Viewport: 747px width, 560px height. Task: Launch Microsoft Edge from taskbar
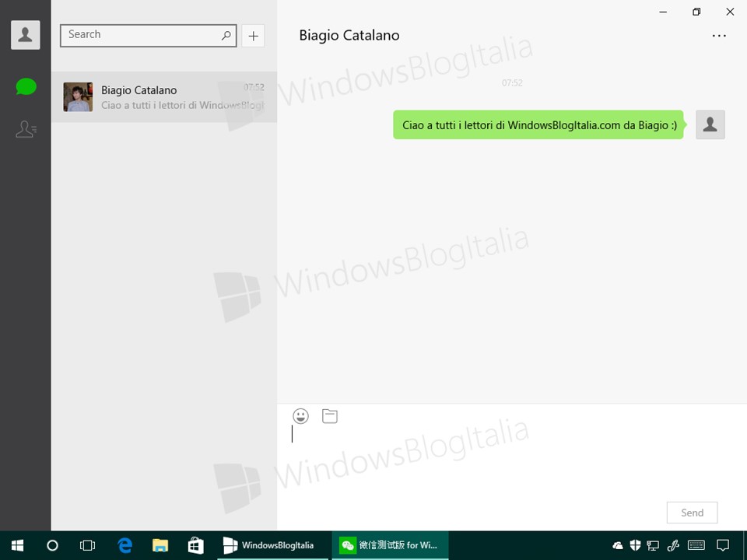(124, 545)
